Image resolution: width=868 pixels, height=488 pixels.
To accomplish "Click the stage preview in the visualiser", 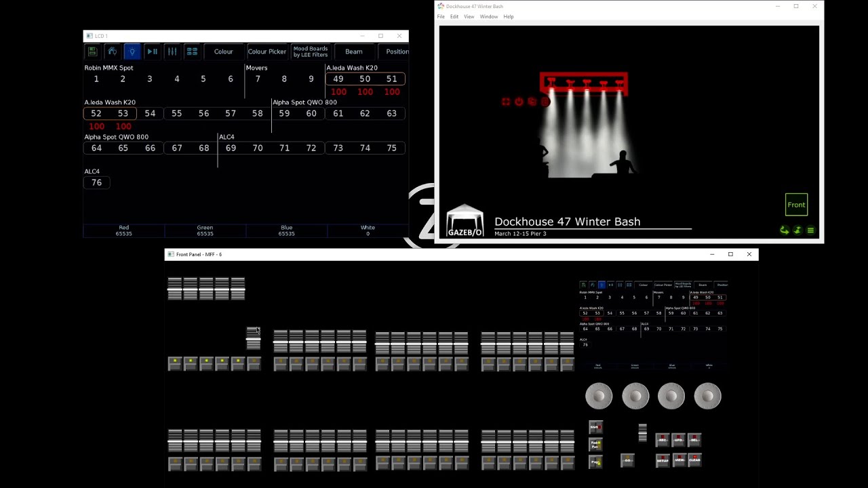I will (629, 132).
